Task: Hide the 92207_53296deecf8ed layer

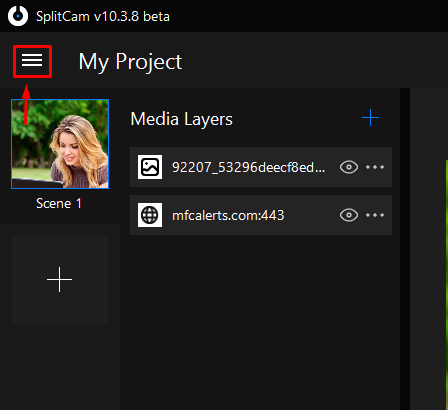Action: coord(349,167)
